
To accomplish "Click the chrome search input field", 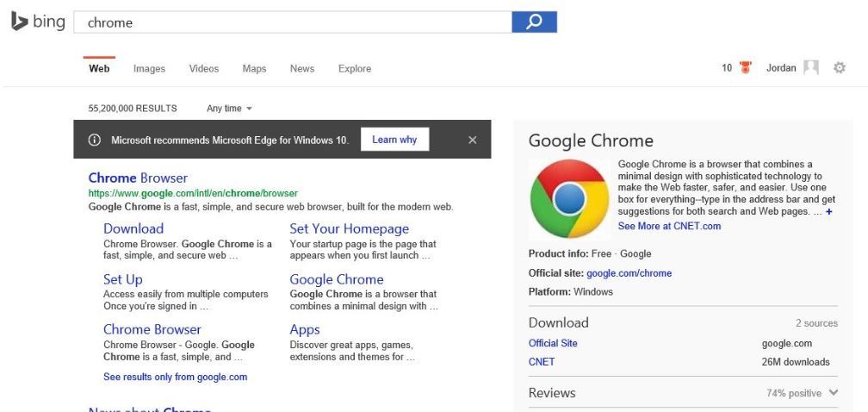I will click(293, 22).
